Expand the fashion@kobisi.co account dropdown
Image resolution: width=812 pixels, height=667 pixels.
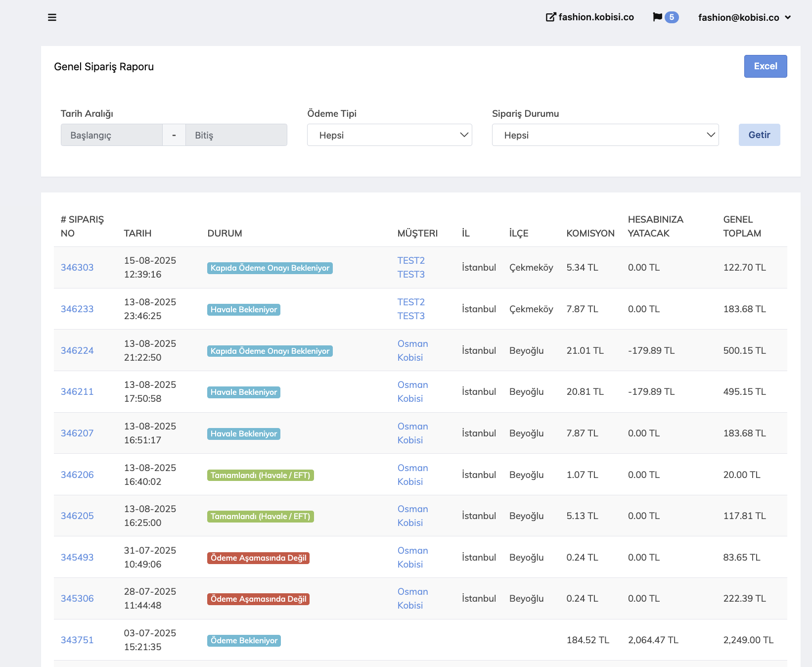pos(744,17)
